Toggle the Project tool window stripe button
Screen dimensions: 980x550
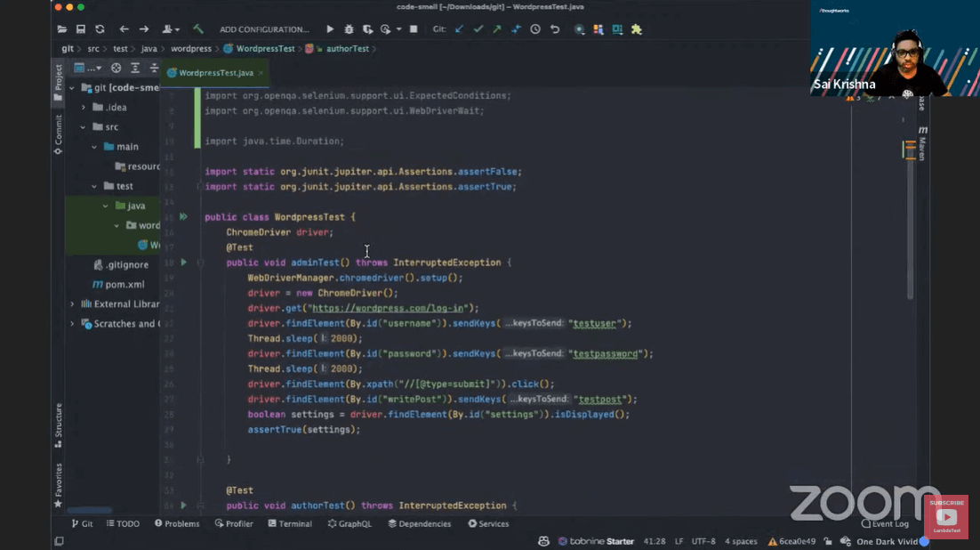tap(59, 83)
